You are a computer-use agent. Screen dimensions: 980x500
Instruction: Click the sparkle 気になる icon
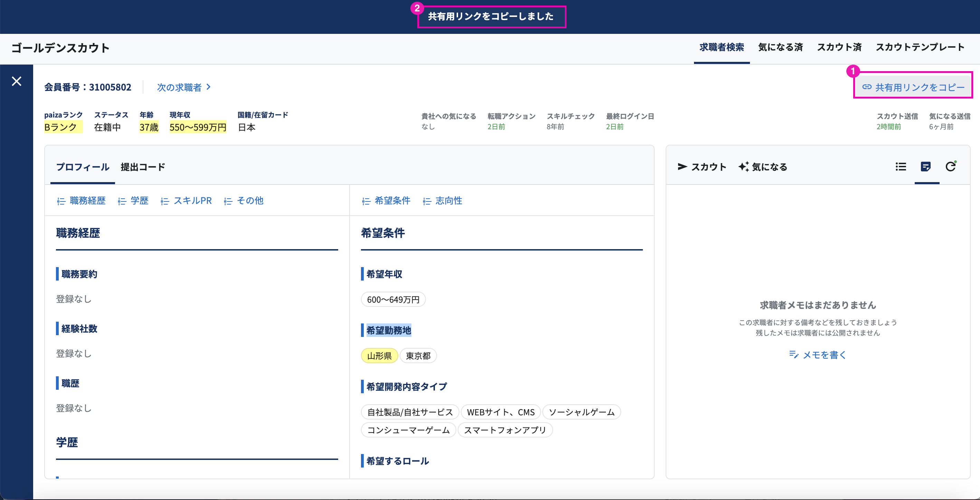click(x=744, y=166)
